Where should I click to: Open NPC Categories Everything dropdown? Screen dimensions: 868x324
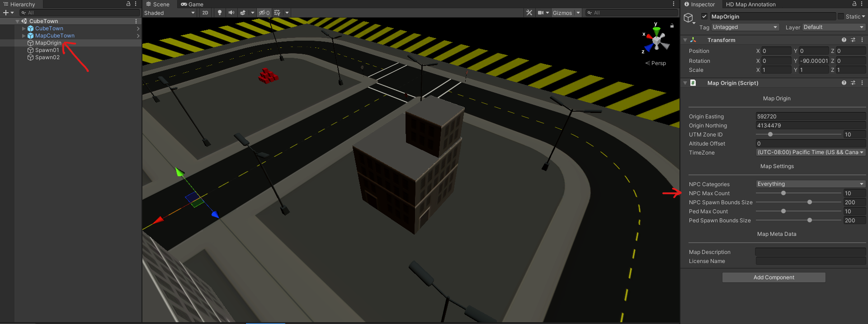[x=811, y=184]
